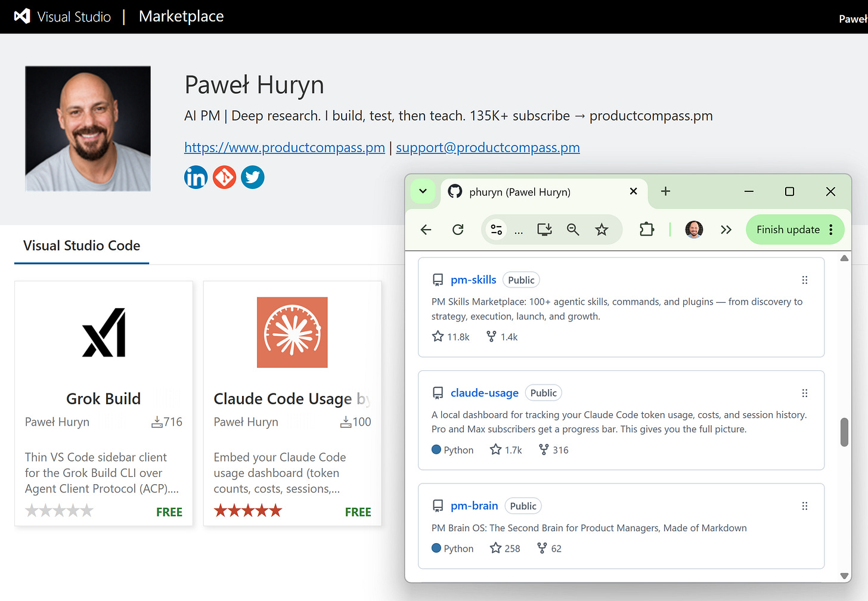868x601 pixels.
Task: Click the Public badge on pm-skills
Action: click(521, 280)
